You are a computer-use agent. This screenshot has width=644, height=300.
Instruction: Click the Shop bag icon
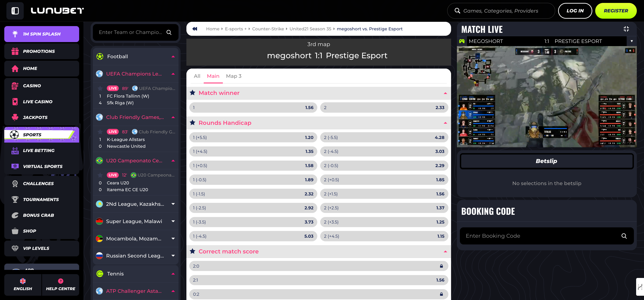click(x=15, y=231)
